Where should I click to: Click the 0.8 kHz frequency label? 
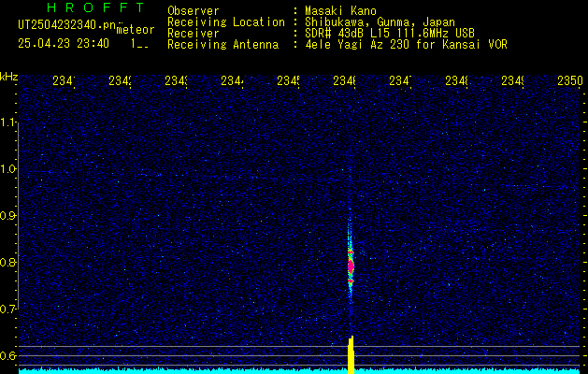(x=8, y=262)
